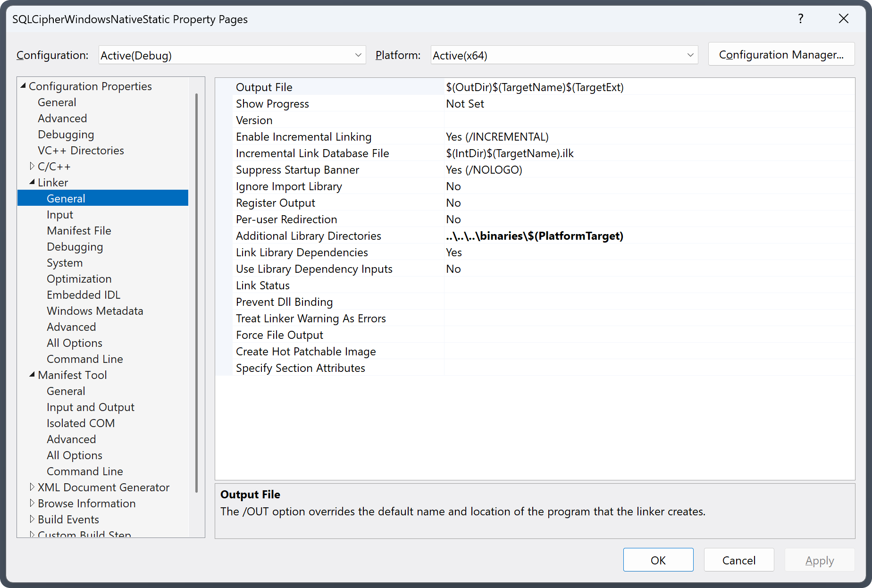Select Linker General page

[103, 198]
